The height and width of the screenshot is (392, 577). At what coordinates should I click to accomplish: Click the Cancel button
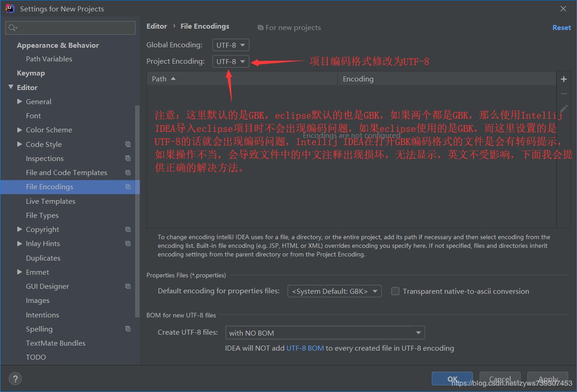[500, 379]
